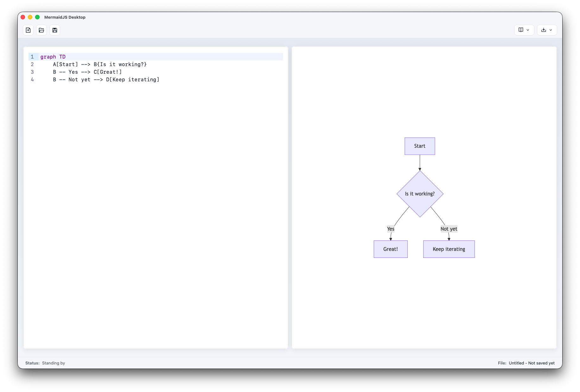Select the 'Start' node in preview
580x392 pixels.
point(419,146)
